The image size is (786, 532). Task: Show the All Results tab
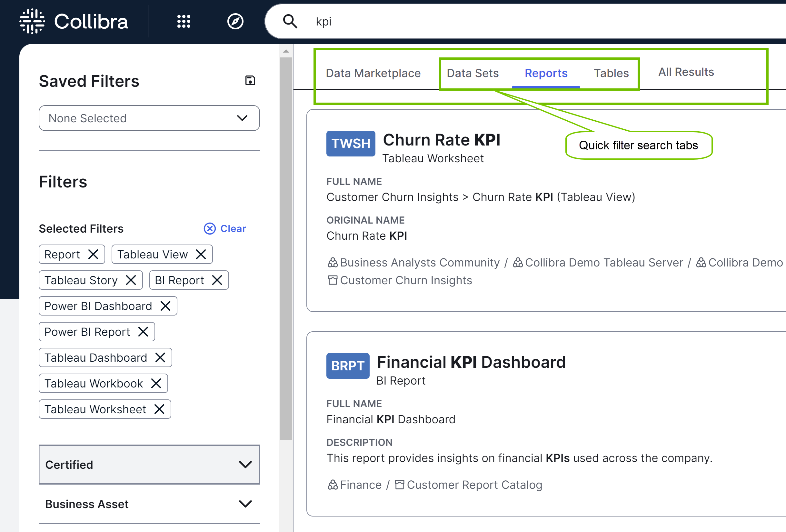pos(686,72)
